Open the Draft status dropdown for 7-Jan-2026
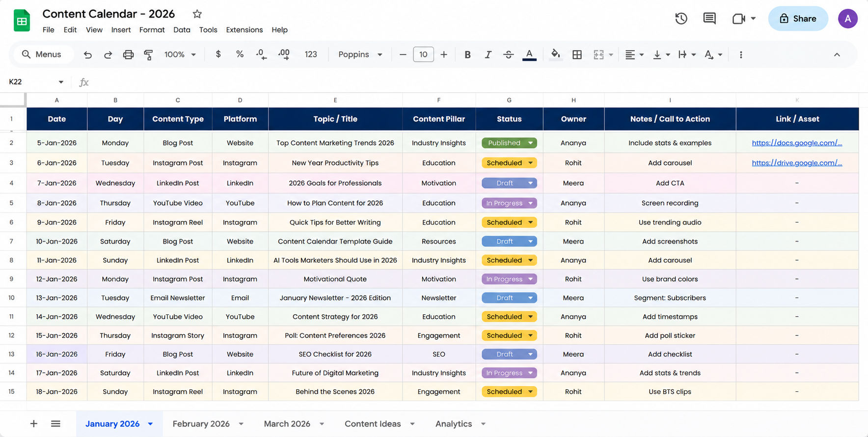 509,183
